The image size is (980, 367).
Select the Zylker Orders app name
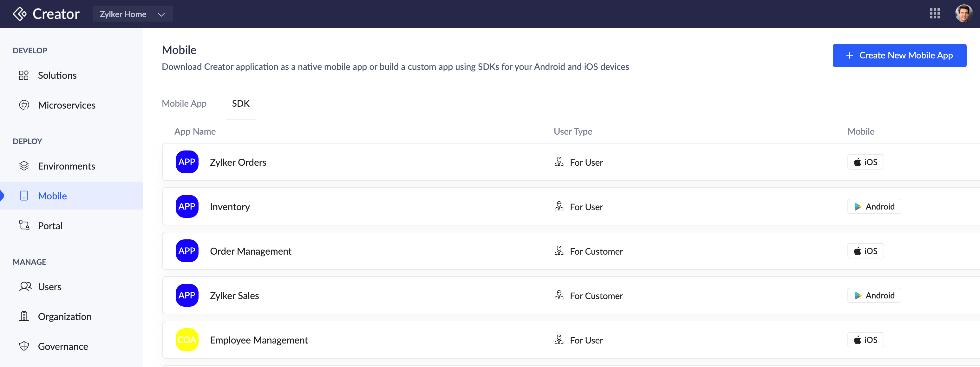click(238, 162)
